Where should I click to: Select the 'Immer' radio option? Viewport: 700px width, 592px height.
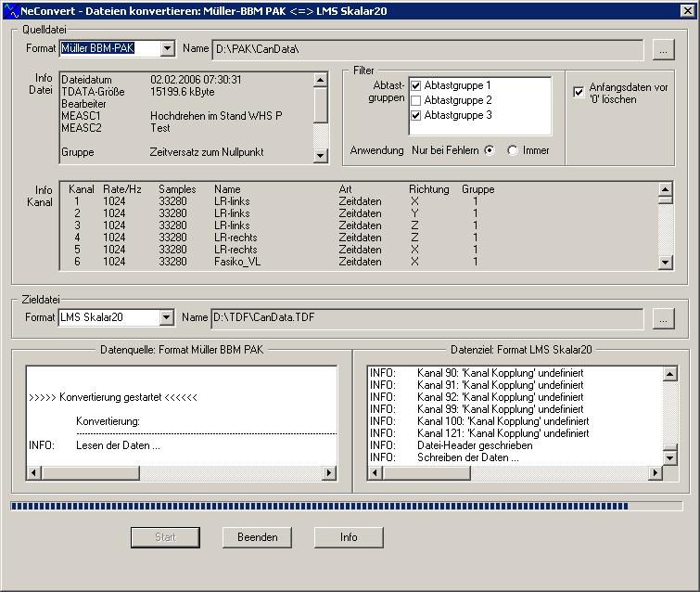[513, 150]
